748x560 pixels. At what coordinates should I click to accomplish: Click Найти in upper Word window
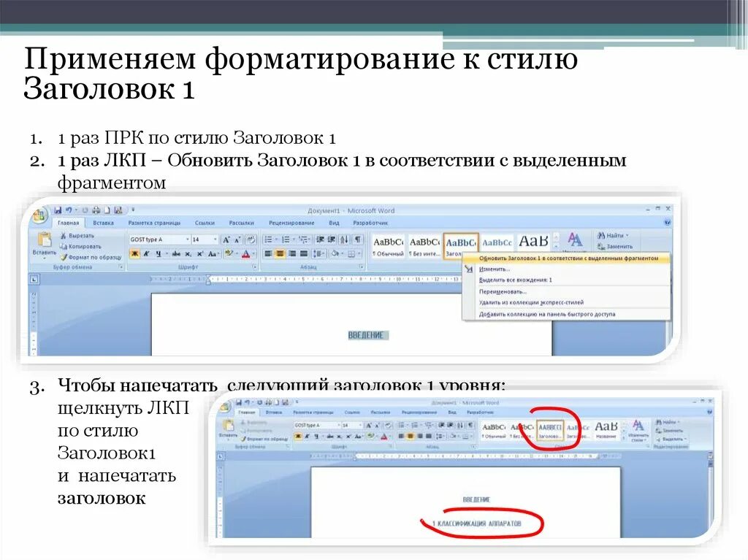tap(613, 235)
